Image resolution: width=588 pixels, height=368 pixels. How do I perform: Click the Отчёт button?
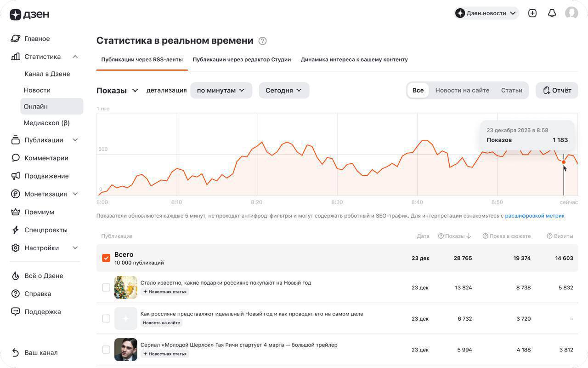pyautogui.click(x=556, y=90)
